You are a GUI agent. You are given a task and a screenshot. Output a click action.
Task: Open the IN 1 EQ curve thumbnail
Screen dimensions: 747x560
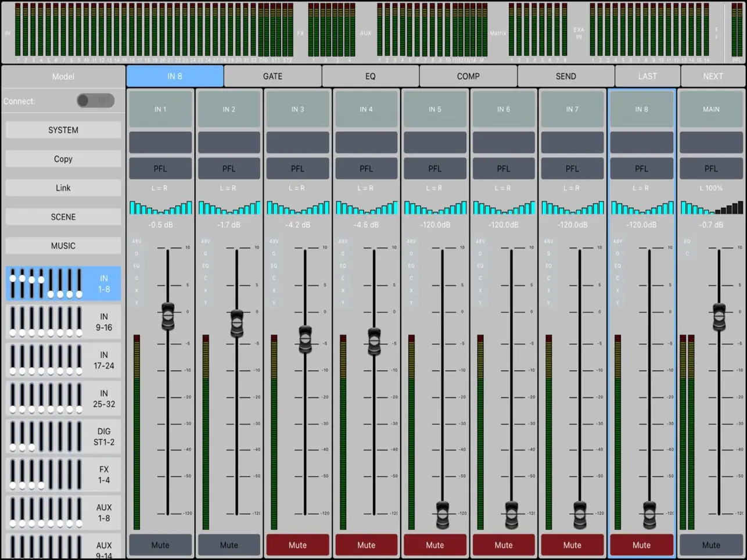pyautogui.click(x=160, y=207)
